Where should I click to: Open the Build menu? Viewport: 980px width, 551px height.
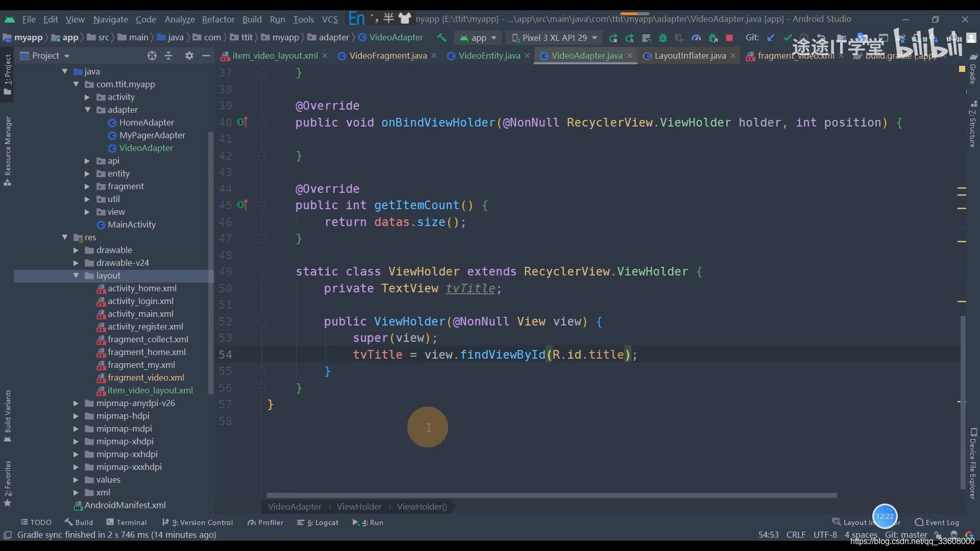tap(252, 19)
